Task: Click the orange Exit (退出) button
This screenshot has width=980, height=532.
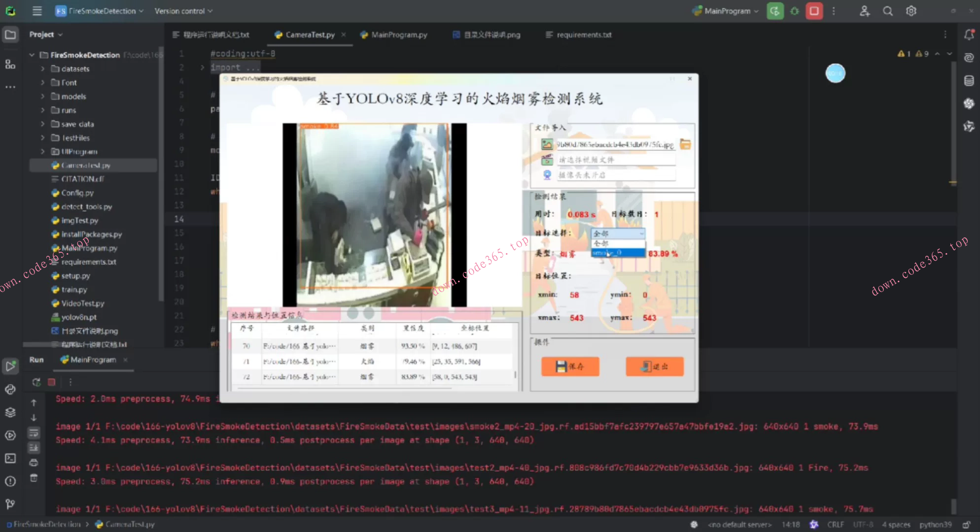Action: (x=654, y=366)
